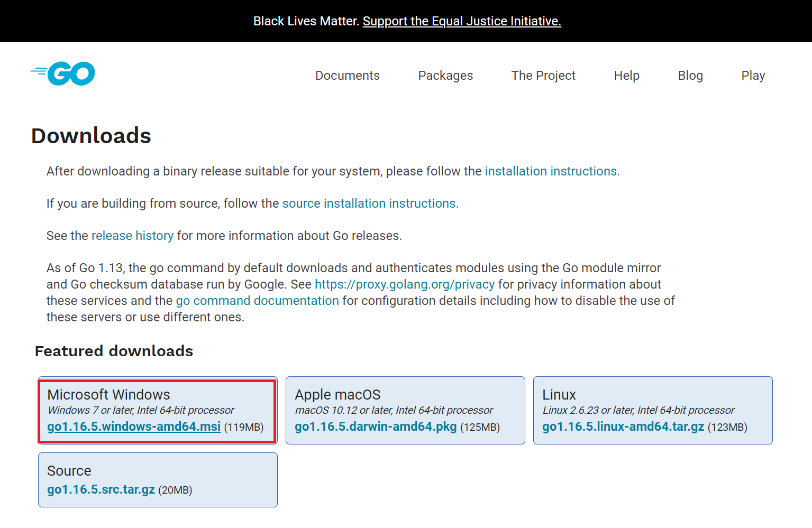Select the Linux card heading
Image resolution: width=812 pixels, height=528 pixels.
(559, 395)
